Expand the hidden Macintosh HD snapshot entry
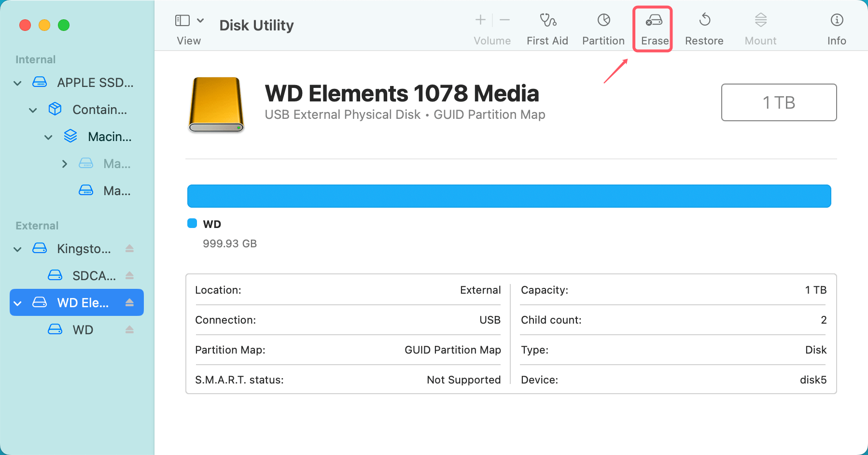The image size is (868, 455). click(65, 164)
